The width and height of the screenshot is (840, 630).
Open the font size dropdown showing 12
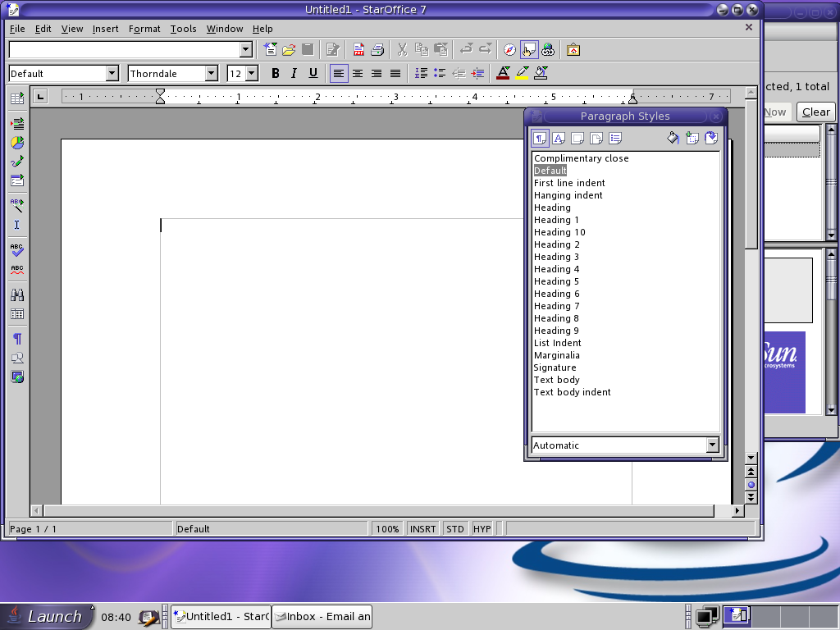(252, 73)
